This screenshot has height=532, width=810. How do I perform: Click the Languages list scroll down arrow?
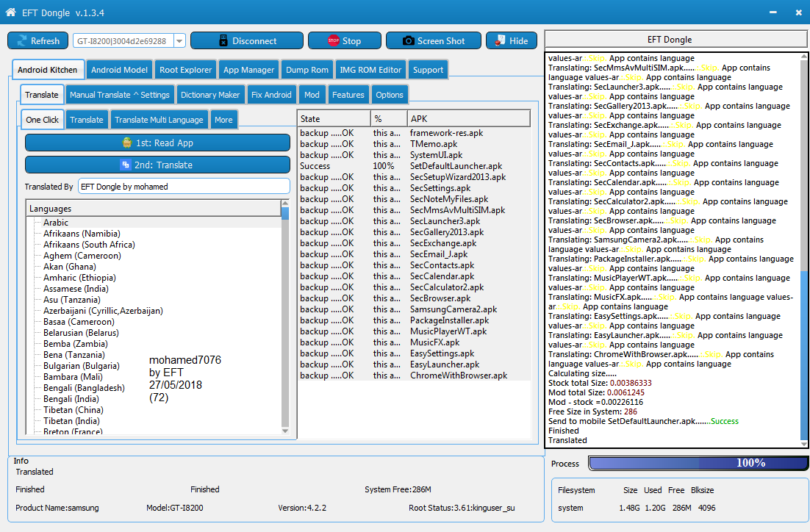[x=285, y=431]
